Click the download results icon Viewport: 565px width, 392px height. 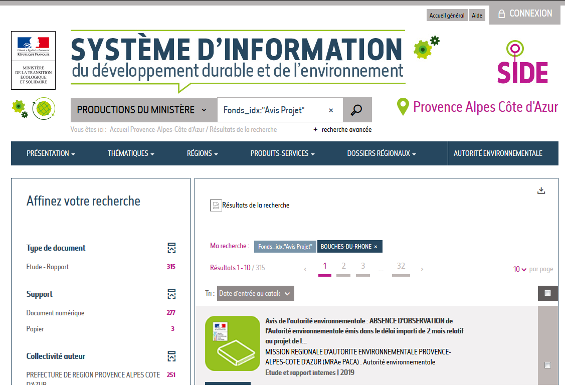click(541, 190)
